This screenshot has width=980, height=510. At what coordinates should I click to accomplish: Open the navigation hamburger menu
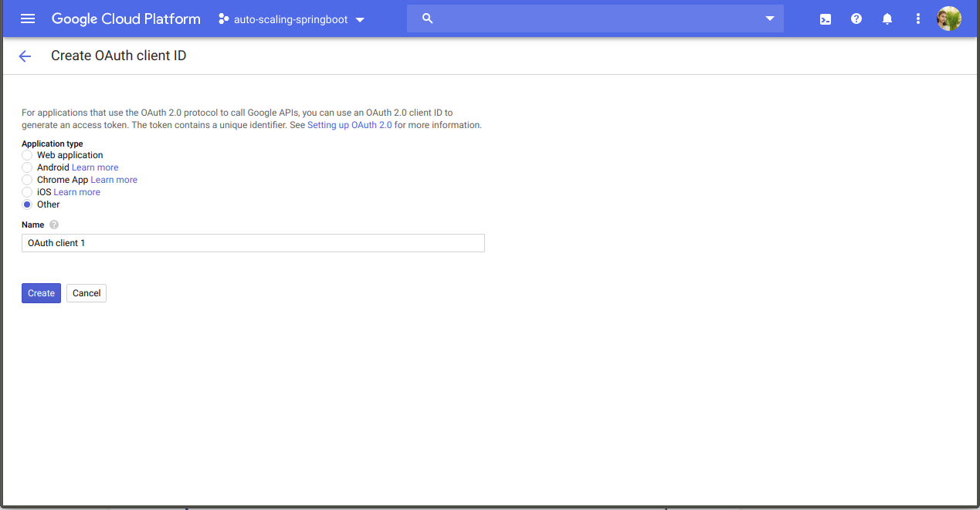pyautogui.click(x=27, y=19)
